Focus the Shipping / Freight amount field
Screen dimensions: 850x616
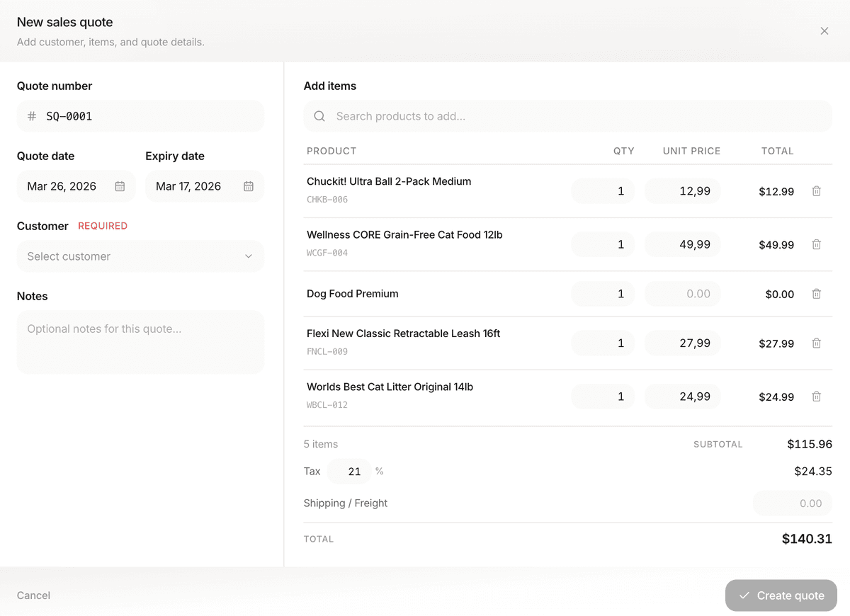click(793, 503)
